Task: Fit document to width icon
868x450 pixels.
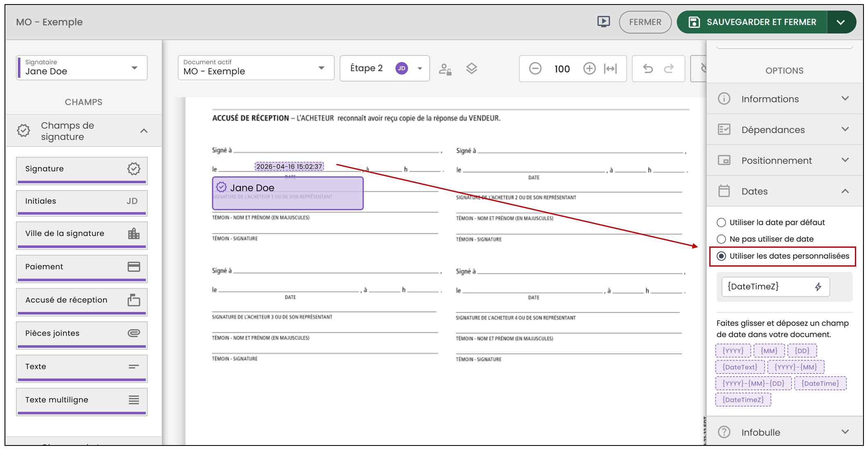Action: (610, 68)
